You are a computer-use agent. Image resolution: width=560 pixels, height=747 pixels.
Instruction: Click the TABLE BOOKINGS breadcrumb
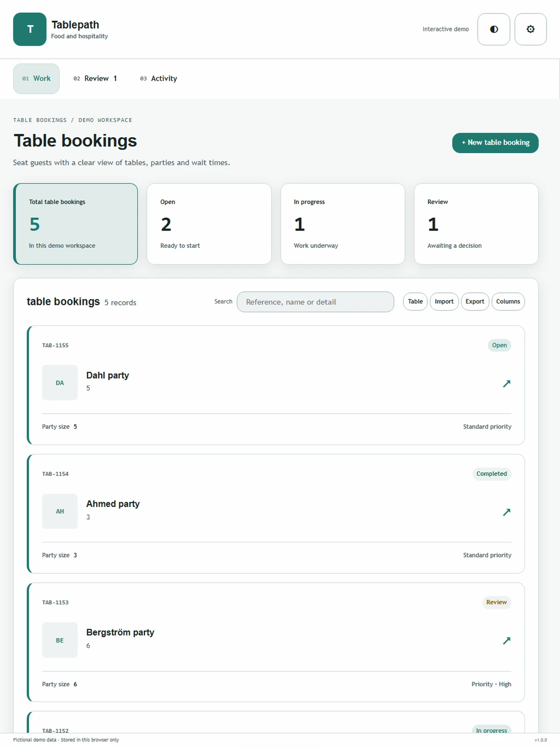coord(40,120)
